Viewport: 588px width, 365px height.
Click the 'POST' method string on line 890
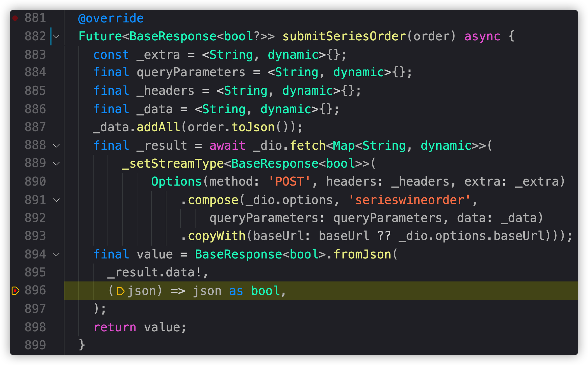click(x=289, y=182)
